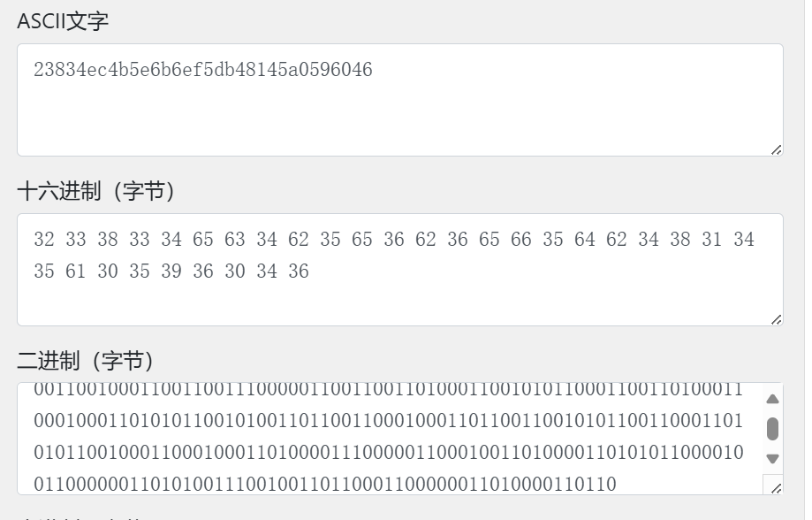Click the up arrow in the binary scrollbar

pyautogui.click(x=772, y=399)
